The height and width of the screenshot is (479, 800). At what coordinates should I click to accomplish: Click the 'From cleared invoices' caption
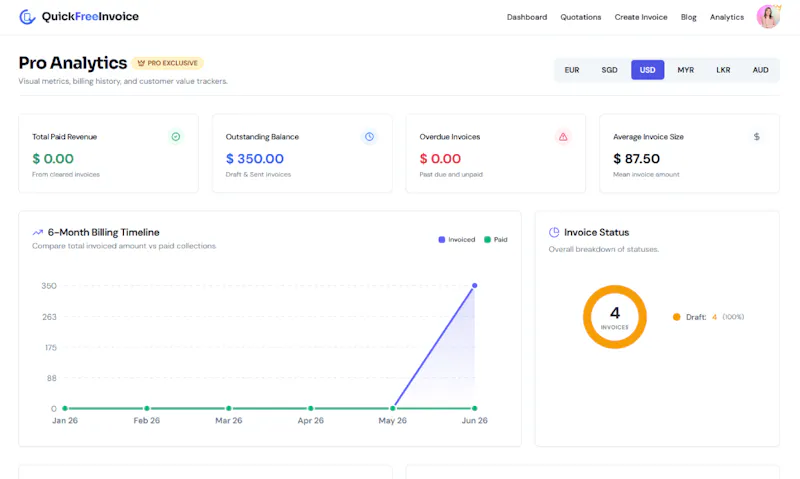[x=66, y=174]
